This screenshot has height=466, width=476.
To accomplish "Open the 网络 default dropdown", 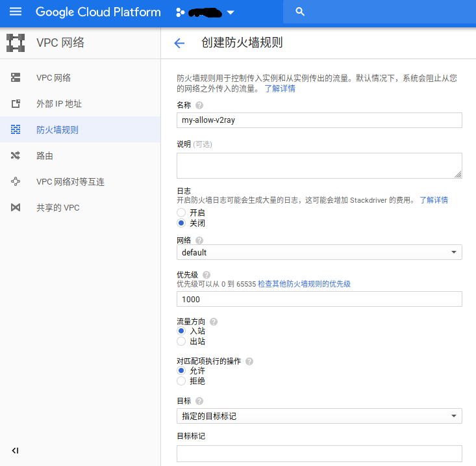I will point(319,252).
